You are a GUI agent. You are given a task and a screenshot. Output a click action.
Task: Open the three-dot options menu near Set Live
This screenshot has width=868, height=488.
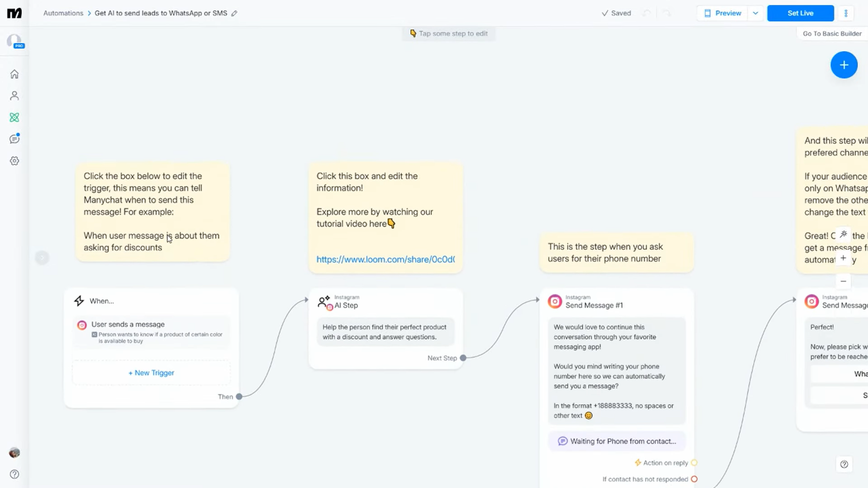click(846, 13)
